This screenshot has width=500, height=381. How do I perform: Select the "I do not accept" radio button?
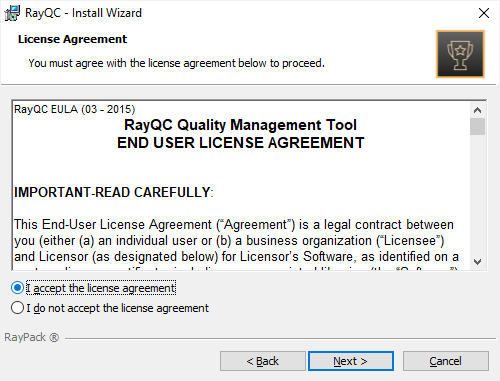pyautogui.click(x=17, y=308)
